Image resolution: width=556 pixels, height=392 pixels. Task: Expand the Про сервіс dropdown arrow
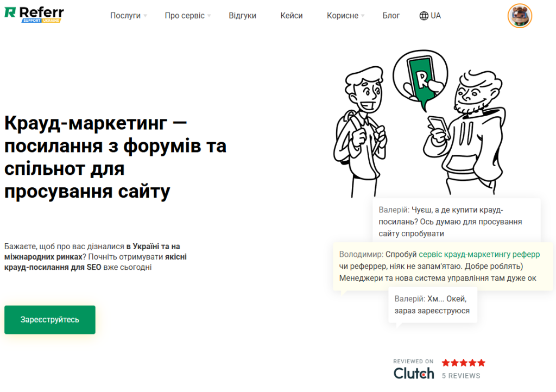pos(209,16)
